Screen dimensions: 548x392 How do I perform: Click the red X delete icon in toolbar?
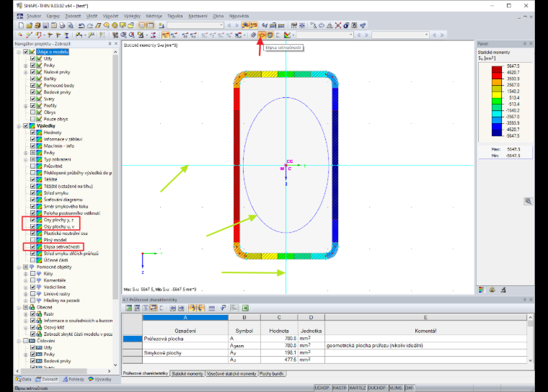pyautogui.click(x=338, y=25)
